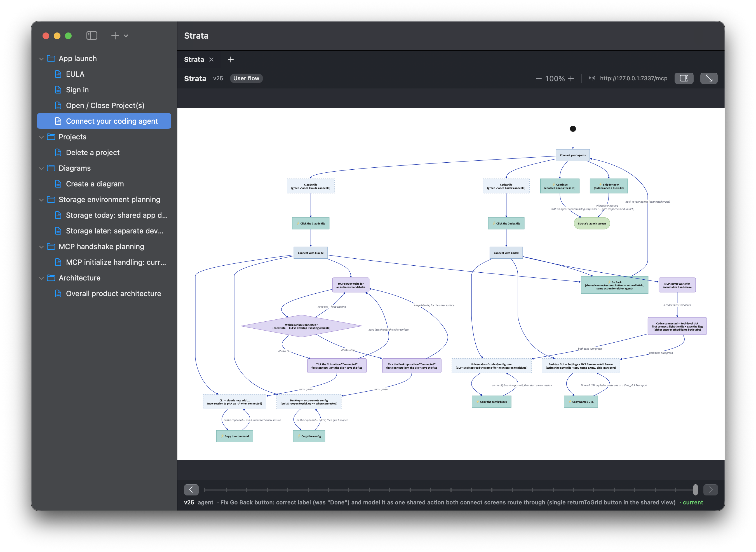The width and height of the screenshot is (756, 552).
Task: Click the Connect with Codex node
Action: [506, 253]
